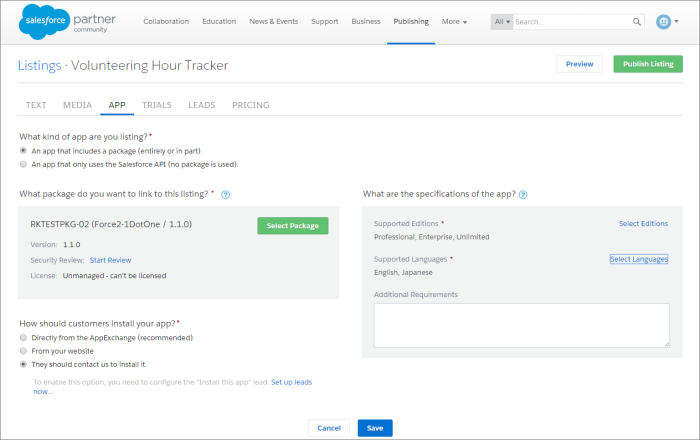Click 'Unmanaged - can't be licensed' text
Image resolution: width=700 pixels, height=440 pixels.
tap(114, 276)
